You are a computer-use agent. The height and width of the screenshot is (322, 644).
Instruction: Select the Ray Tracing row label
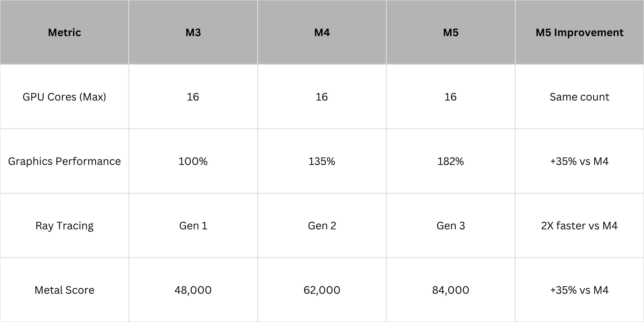(65, 226)
